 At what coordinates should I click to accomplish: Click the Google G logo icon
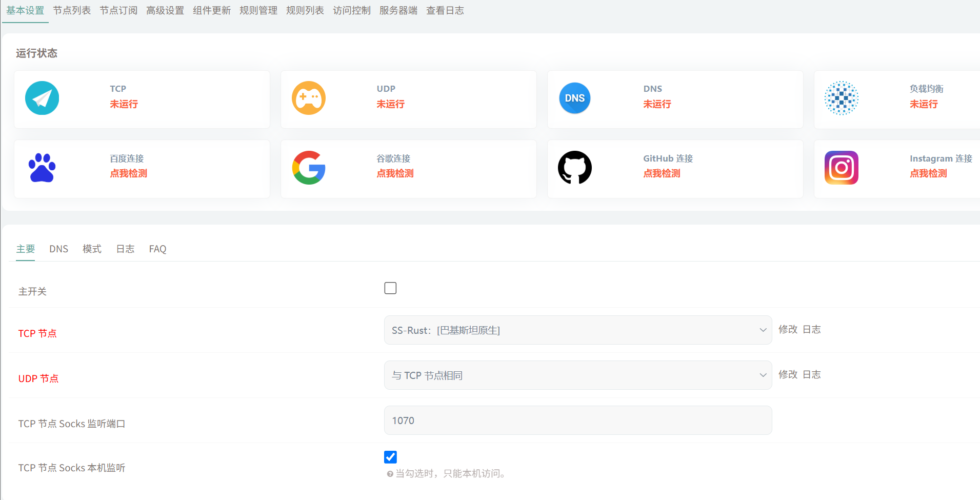[x=309, y=168]
